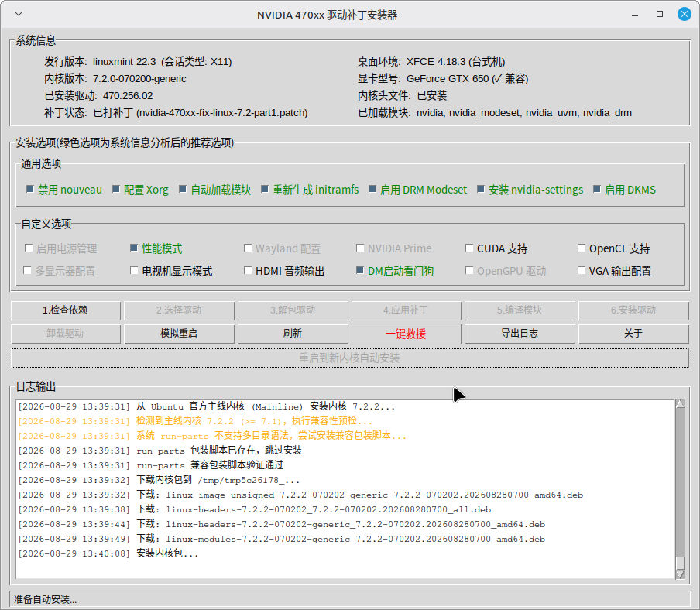Click the 6.安装驱动 button

click(633, 310)
